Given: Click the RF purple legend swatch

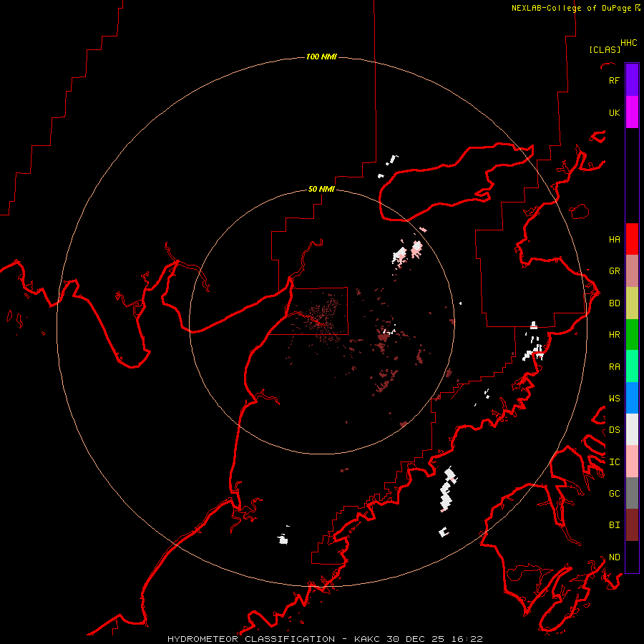Looking at the screenshot, I should coord(632,80).
